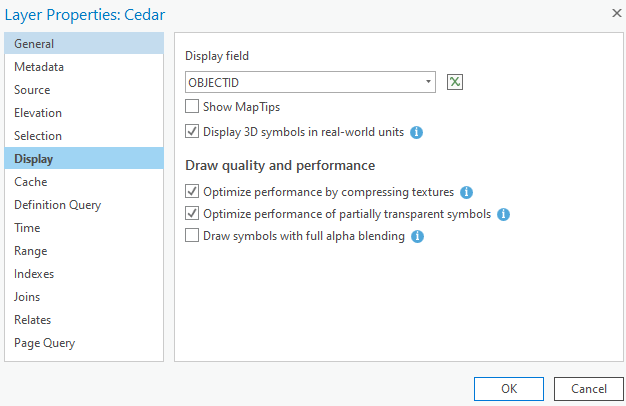
Task: Click the expression builder icon beside Display field
Action: 455,82
